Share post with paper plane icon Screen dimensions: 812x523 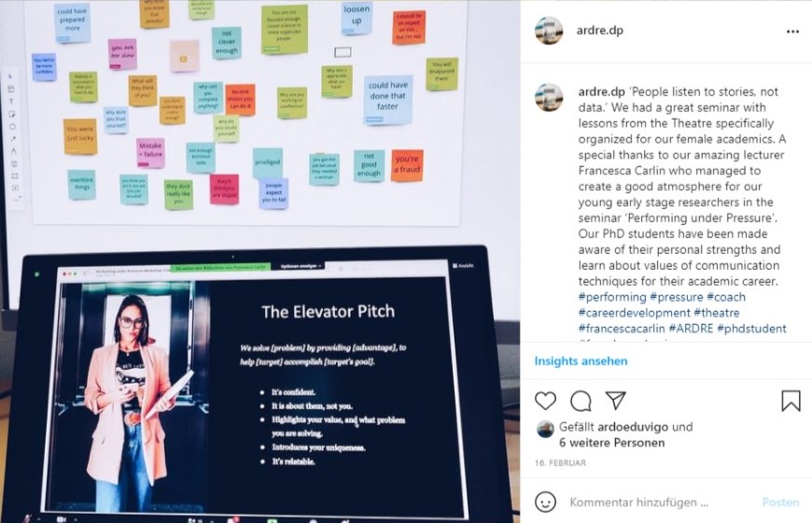click(x=616, y=400)
